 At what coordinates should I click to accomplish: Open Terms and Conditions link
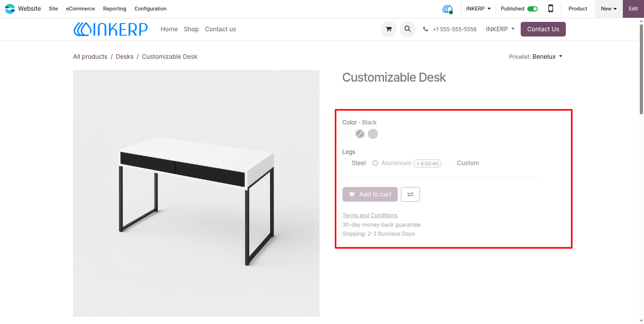pyautogui.click(x=370, y=216)
